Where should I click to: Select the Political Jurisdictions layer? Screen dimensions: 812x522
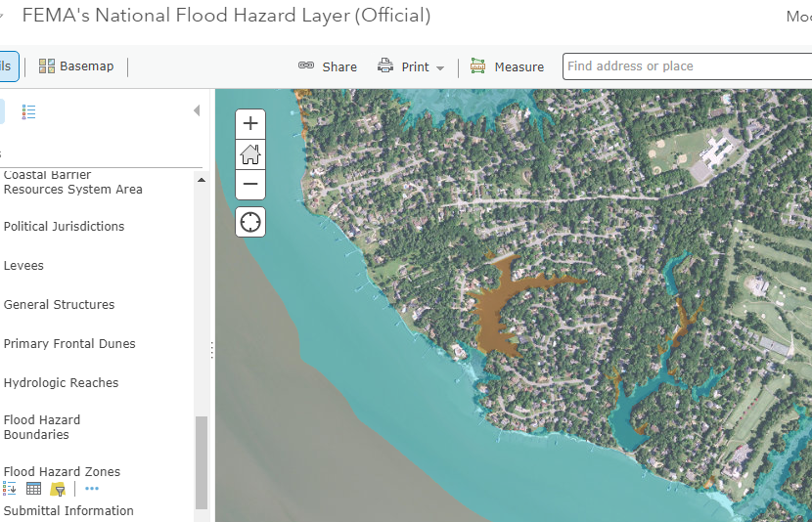(64, 227)
